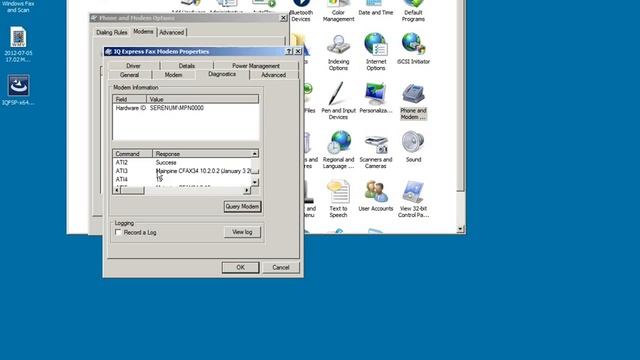This screenshot has width=640, height=360.
Task: Enable the Record a Log checkbox
Action: (118, 232)
